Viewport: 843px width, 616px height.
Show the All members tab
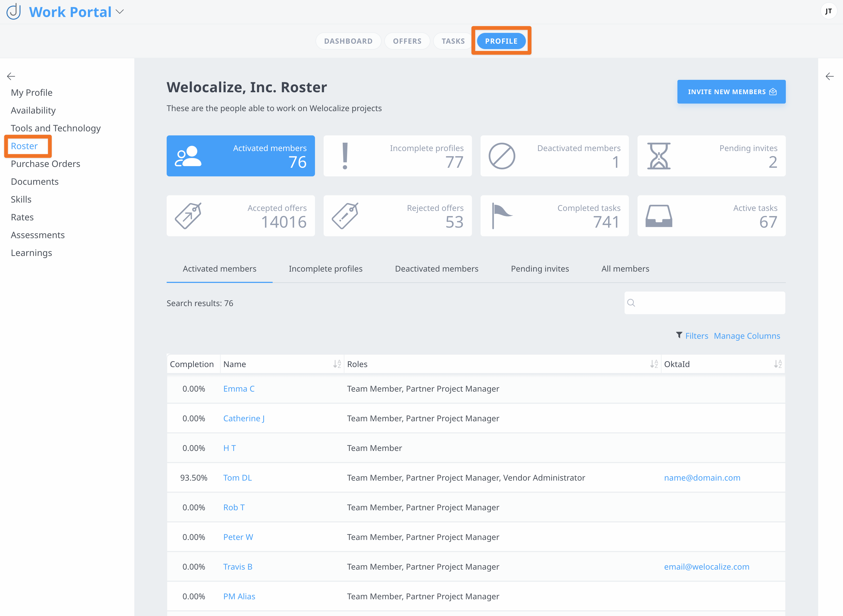[625, 269]
